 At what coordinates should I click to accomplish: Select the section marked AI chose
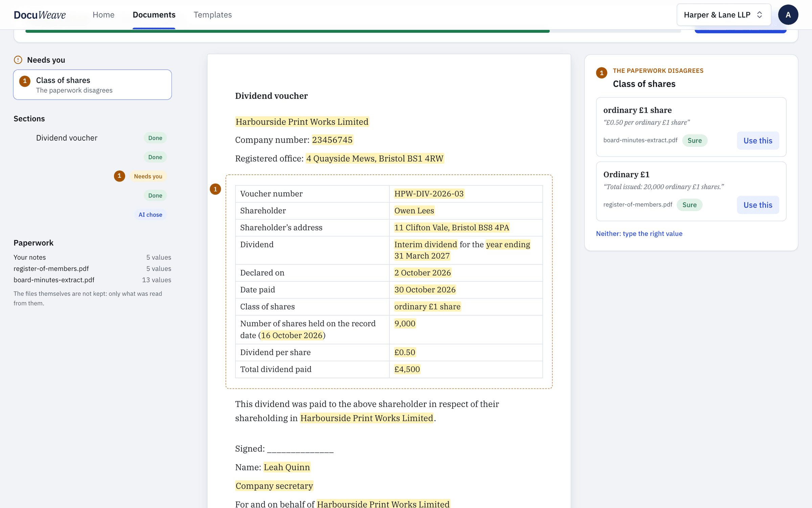92,214
